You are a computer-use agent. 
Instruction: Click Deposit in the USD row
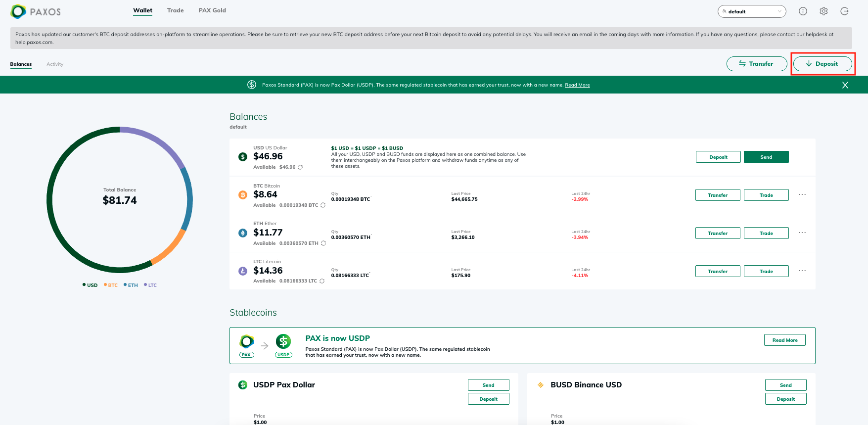tap(718, 157)
